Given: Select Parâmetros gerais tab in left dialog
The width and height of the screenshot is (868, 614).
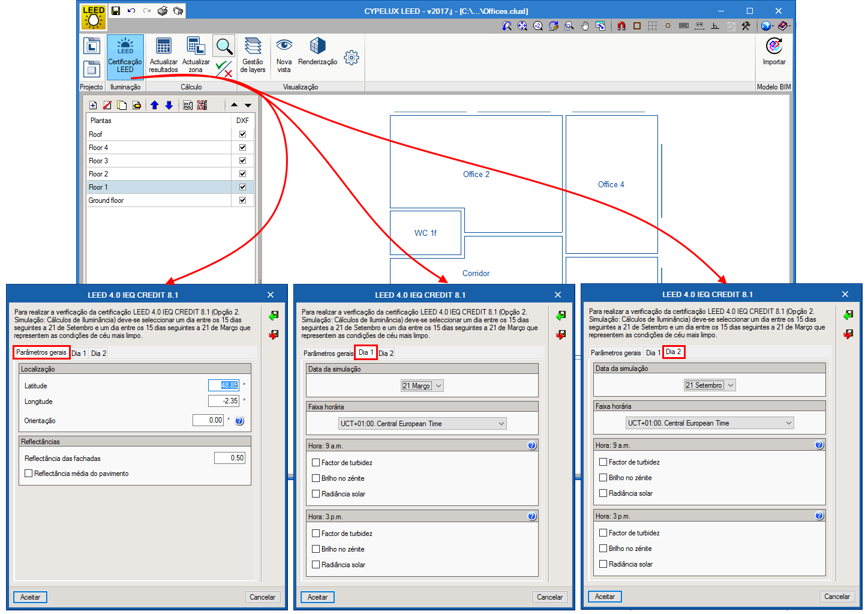Looking at the screenshot, I should coord(41,352).
